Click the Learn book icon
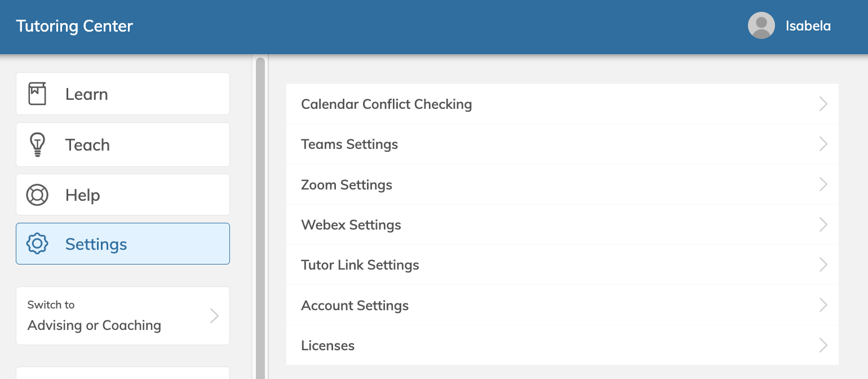This screenshot has width=868, height=379. pos(37,94)
